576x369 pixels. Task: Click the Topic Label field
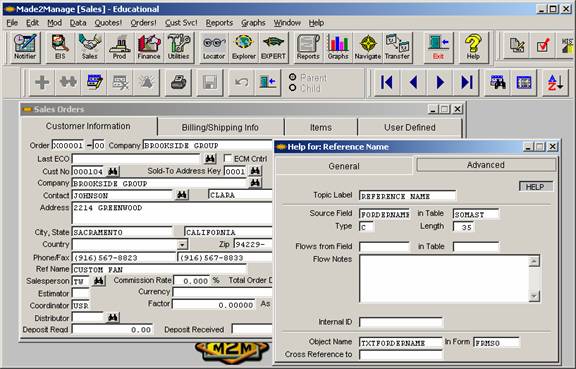(x=407, y=196)
